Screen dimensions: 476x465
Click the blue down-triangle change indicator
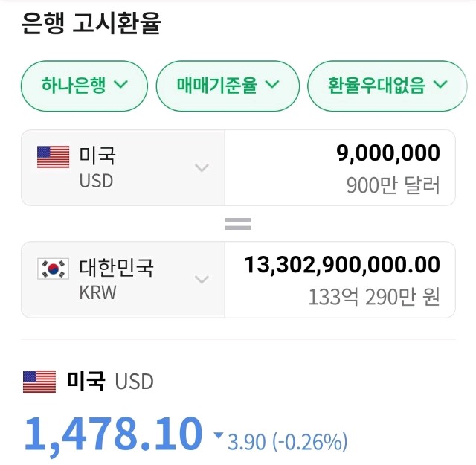coord(218,435)
